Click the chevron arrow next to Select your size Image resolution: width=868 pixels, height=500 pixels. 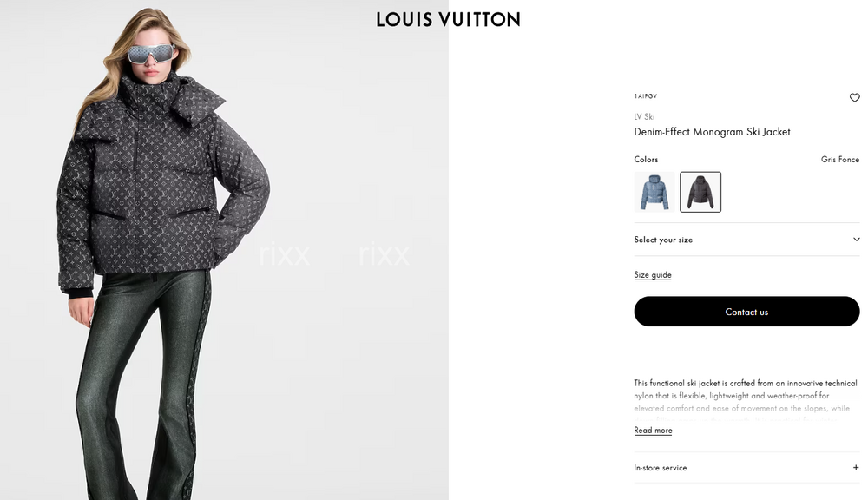coord(856,240)
